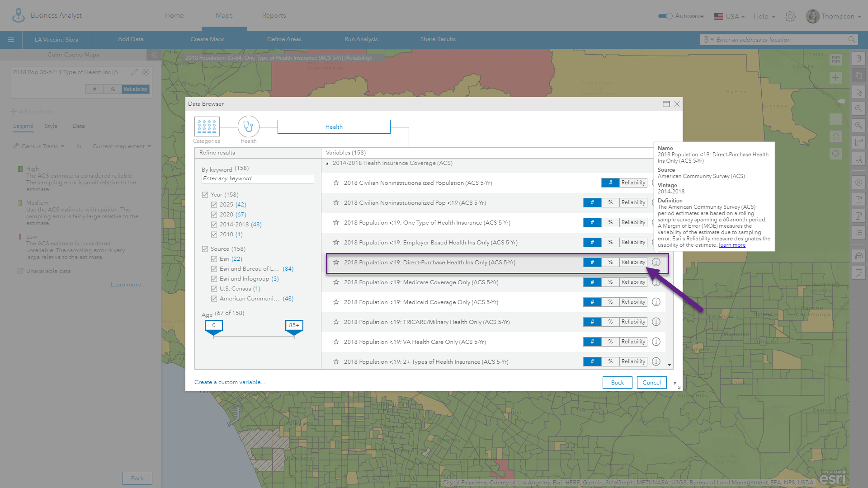Collapse the 2014-2018 Health Insurance Coverage group
Screen dimensions: 868x488
327,164
